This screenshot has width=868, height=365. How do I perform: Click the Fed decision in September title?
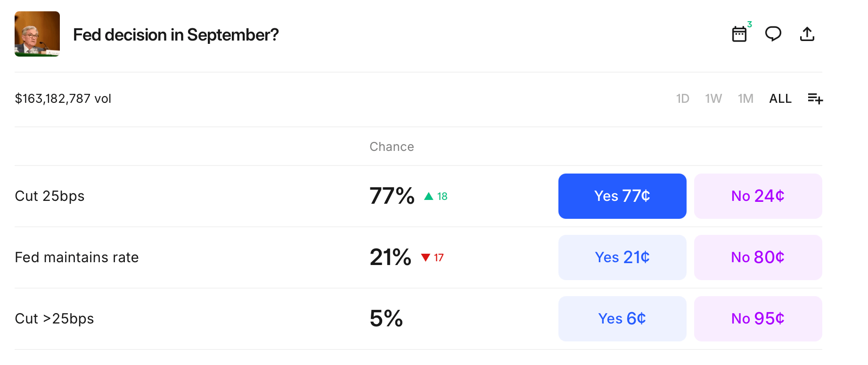176,35
